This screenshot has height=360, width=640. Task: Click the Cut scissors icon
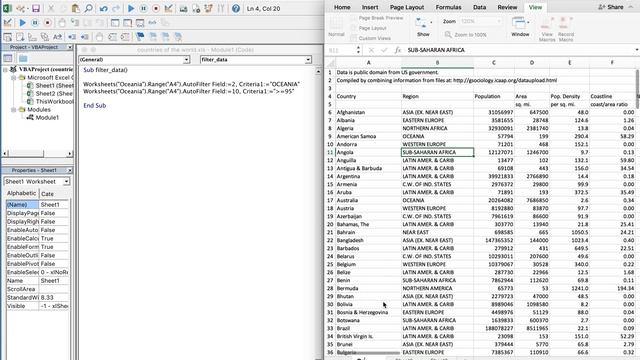[x=51, y=8]
